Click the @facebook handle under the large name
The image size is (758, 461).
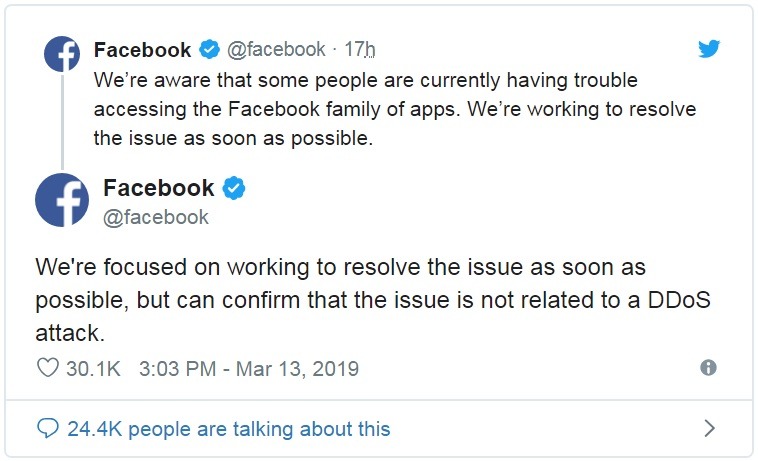(x=156, y=217)
